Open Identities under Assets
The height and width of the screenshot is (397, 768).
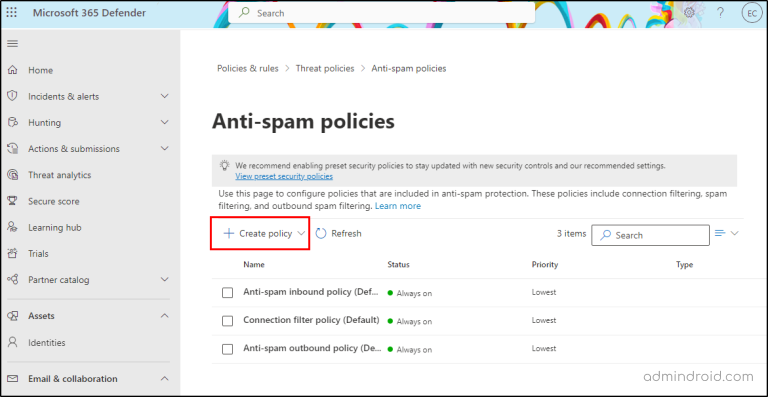click(47, 343)
